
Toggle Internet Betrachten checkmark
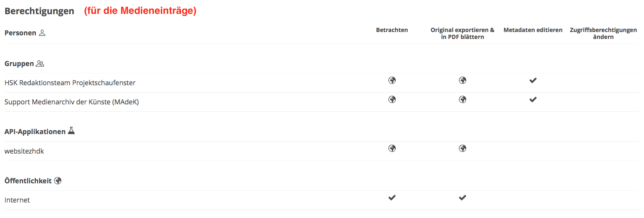tap(392, 198)
